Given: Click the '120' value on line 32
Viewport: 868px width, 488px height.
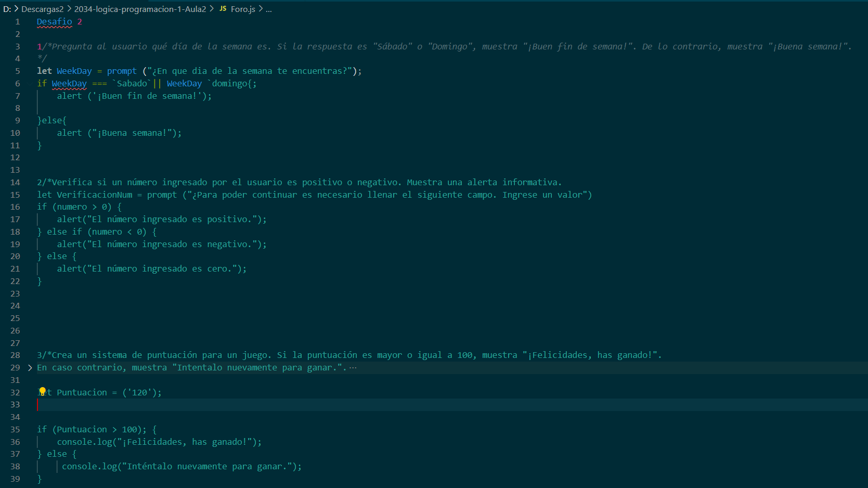Looking at the screenshot, I should tap(139, 392).
